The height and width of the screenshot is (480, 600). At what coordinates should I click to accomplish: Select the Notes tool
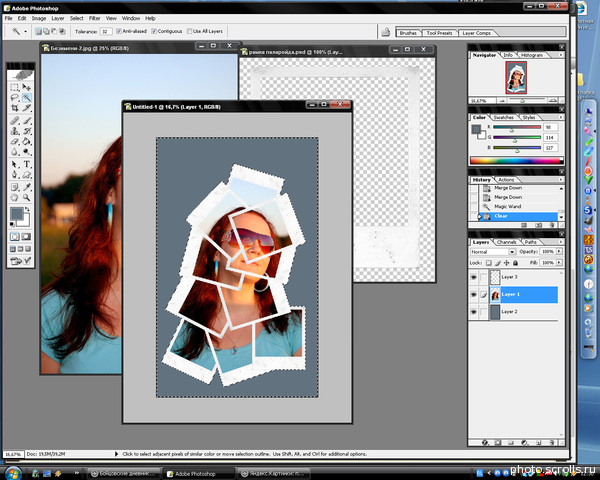15,187
